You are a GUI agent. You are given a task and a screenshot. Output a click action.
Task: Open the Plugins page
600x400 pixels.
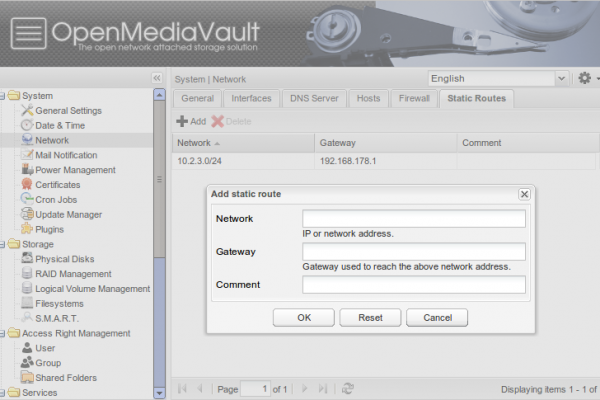pyautogui.click(x=49, y=229)
